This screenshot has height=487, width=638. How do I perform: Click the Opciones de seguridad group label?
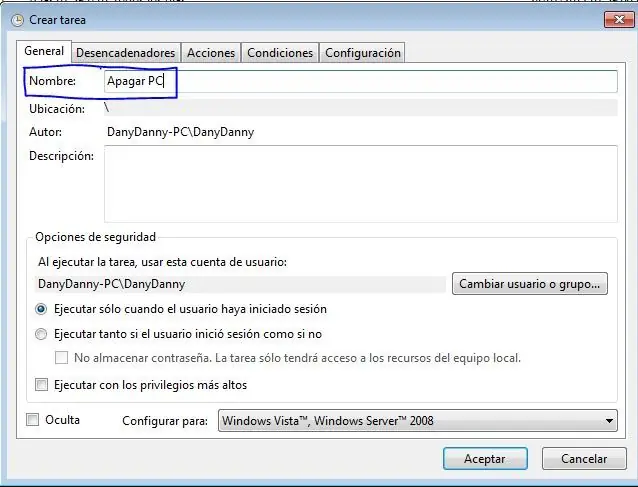pyautogui.click(x=95, y=237)
